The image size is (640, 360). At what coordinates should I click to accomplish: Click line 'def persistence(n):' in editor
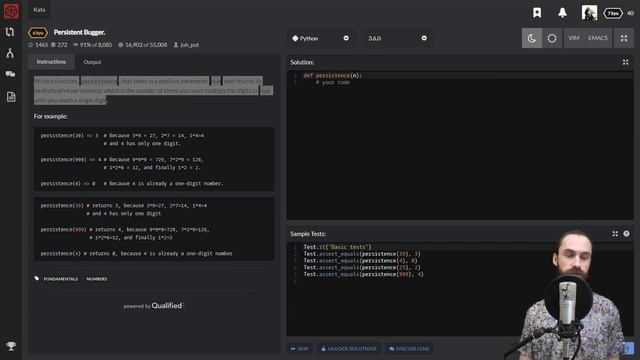(332, 76)
